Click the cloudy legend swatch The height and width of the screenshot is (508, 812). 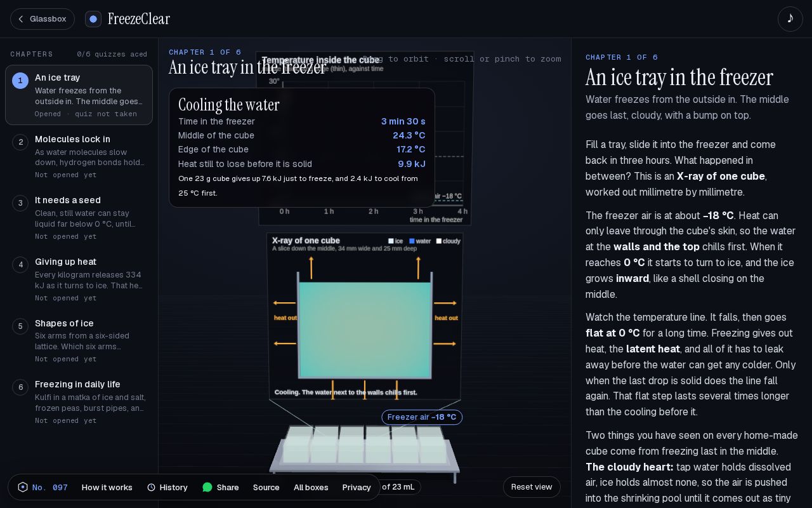pos(438,241)
